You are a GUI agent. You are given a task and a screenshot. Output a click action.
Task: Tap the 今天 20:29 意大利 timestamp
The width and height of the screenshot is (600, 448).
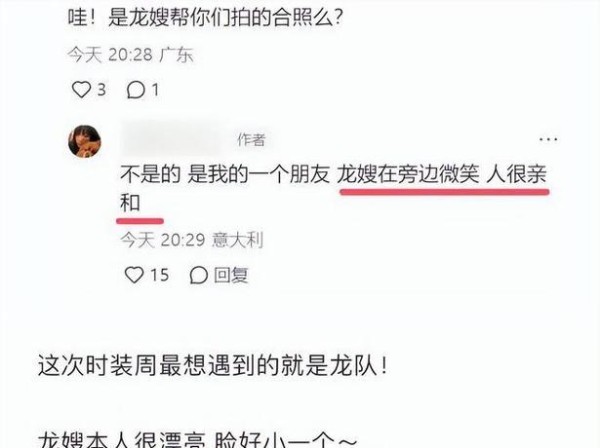pyautogui.click(x=192, y=240)
